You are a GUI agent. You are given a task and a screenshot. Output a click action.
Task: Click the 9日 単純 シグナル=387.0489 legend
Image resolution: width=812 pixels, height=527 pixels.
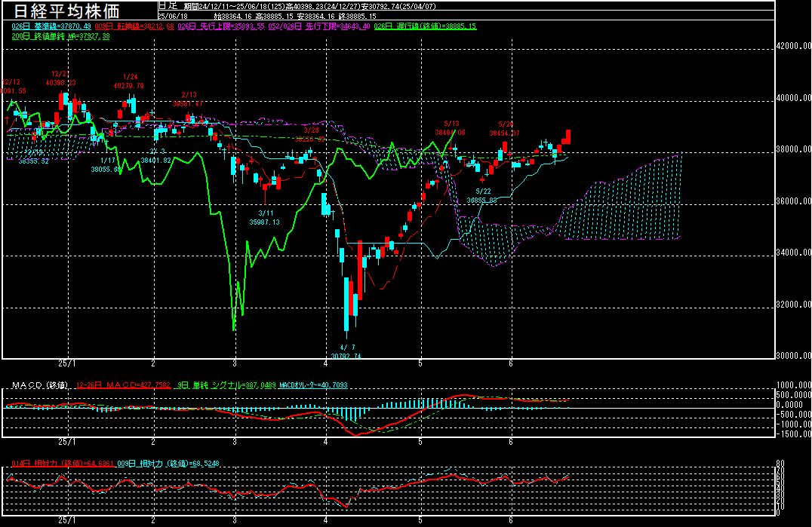click(x=227, y=385)
